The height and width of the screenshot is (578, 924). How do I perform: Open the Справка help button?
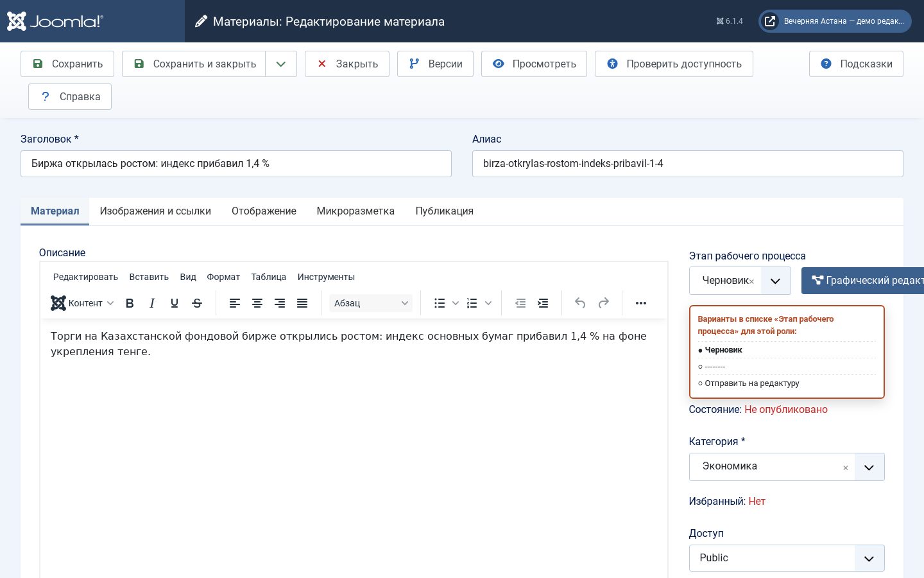pyautogui.click(x=70, y=96)
